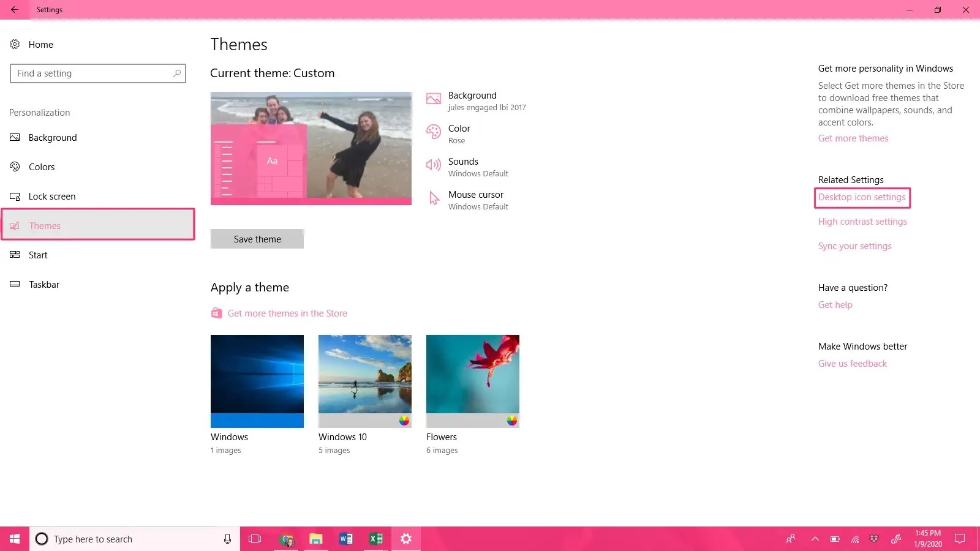Image resolution: width=980 pixels, height=551 pixels.
Task: Launch Chrome from the taskbar
Action: [286, 539]
